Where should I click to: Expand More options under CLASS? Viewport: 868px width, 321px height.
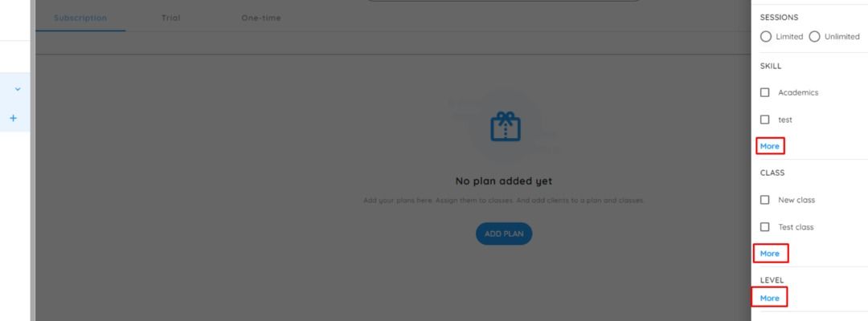(x=769, y=254)
